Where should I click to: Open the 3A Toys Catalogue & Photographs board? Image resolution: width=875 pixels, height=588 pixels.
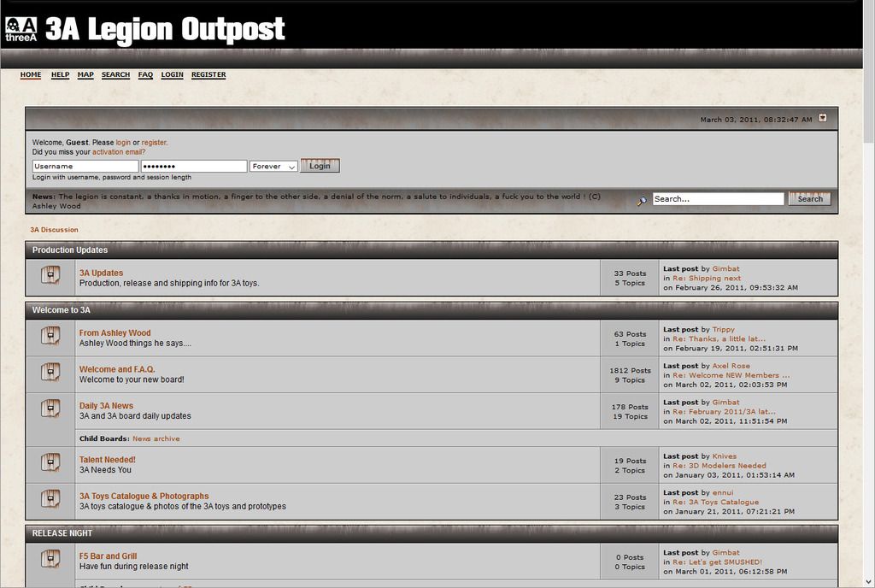[144, 496]
